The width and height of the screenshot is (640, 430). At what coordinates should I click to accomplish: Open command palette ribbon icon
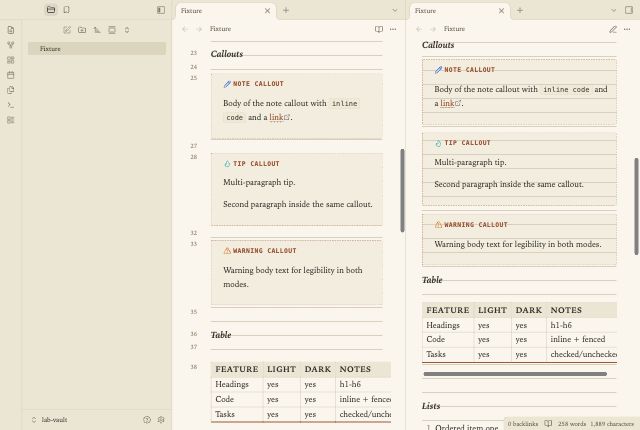tap(11, 105)
